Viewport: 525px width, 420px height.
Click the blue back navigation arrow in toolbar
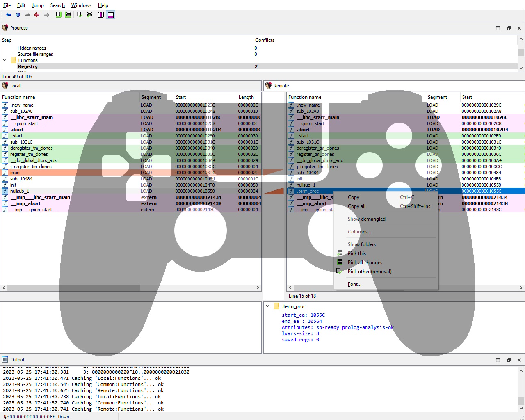click(x=8, y=14)
